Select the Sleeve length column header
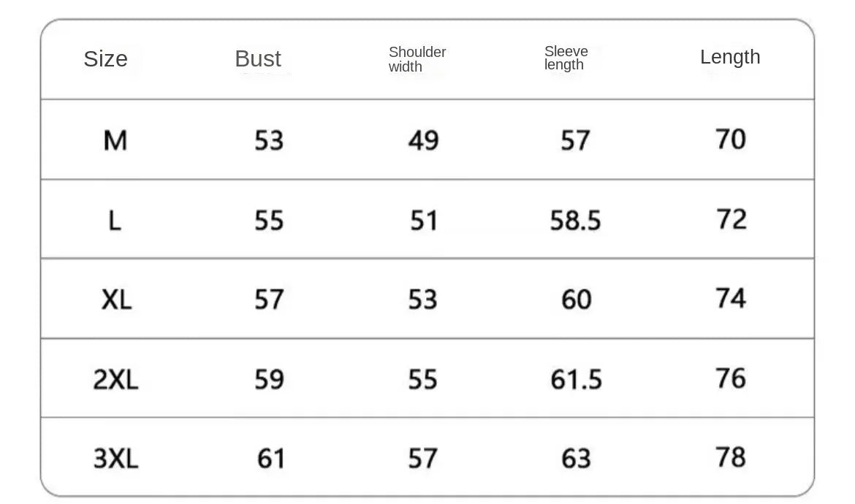This screenshot has width=855, height=504. 566,58
